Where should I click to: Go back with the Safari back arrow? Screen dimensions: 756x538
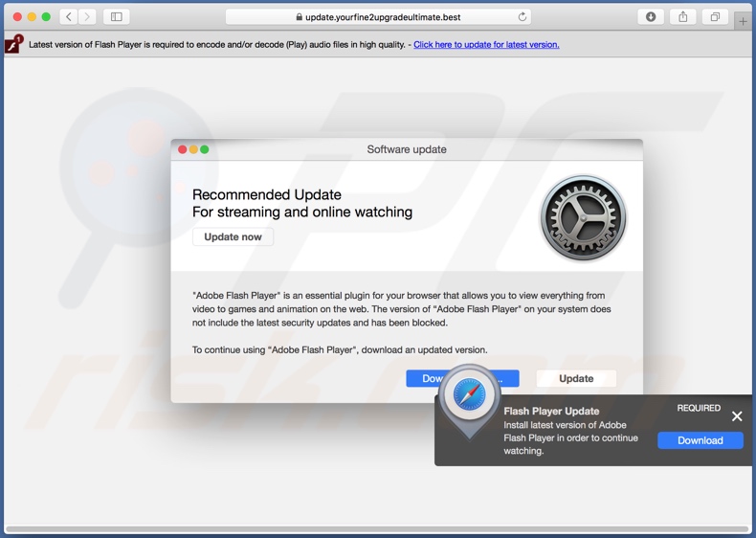click(x=69, y=17)
